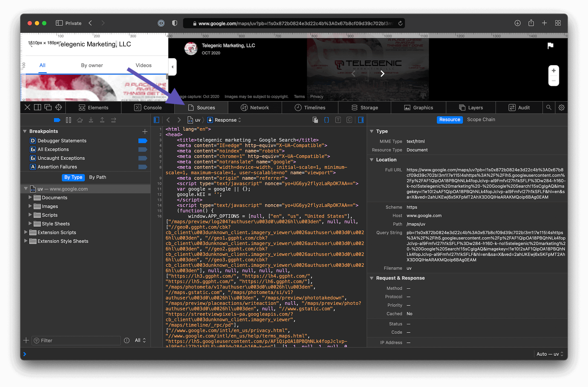Image resolution: width=588 pixels, height=387 pixels.
Task: Click the inspector search magnifier icon
Action: (x=548, y=108)
